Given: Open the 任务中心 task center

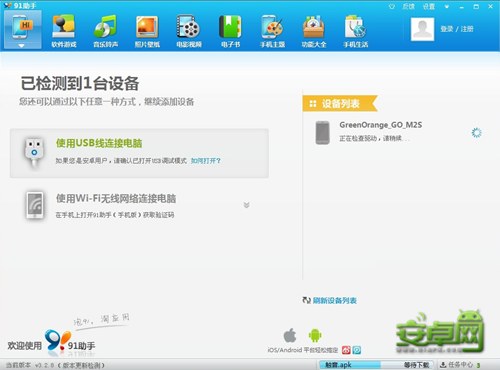Looking at the screenshot, I should click(x=460, y=365).
